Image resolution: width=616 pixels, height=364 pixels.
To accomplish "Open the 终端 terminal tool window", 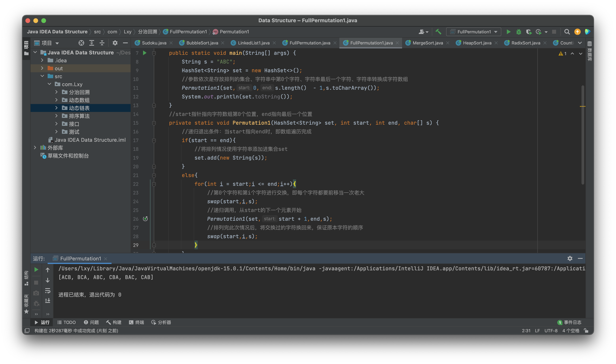I will click(136, 322).
